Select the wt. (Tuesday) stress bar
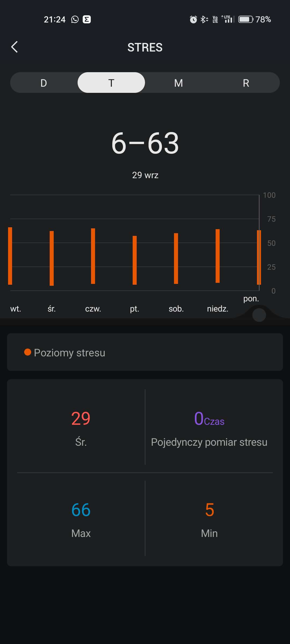This screenshot has height=644, width=290. [x=10, y=256]
